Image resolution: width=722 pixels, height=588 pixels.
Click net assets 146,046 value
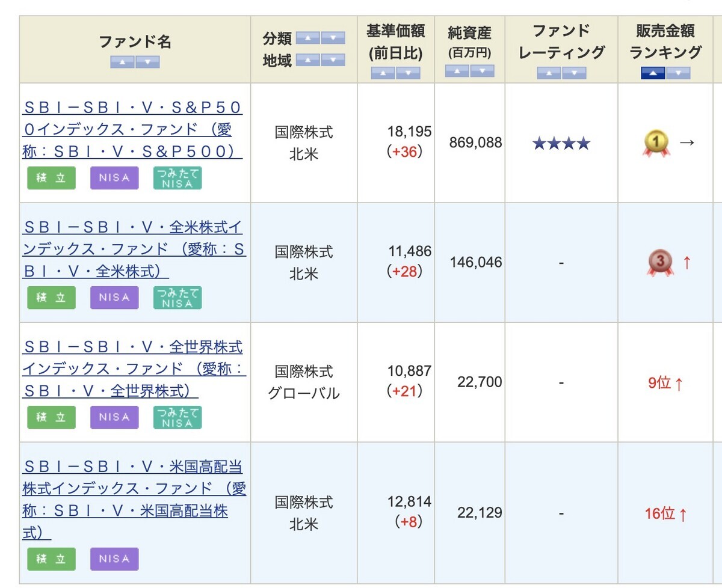tap(475, 263)
